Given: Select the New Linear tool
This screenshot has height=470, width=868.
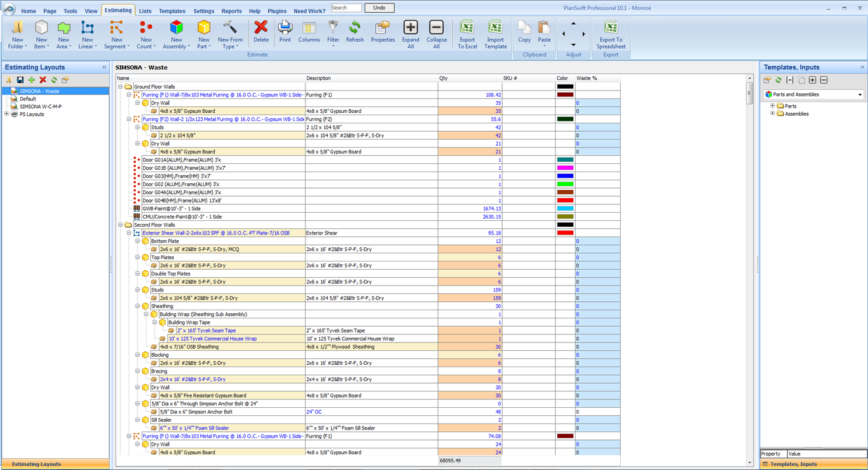Looking at the screenshot, I should tap(88, 34).
